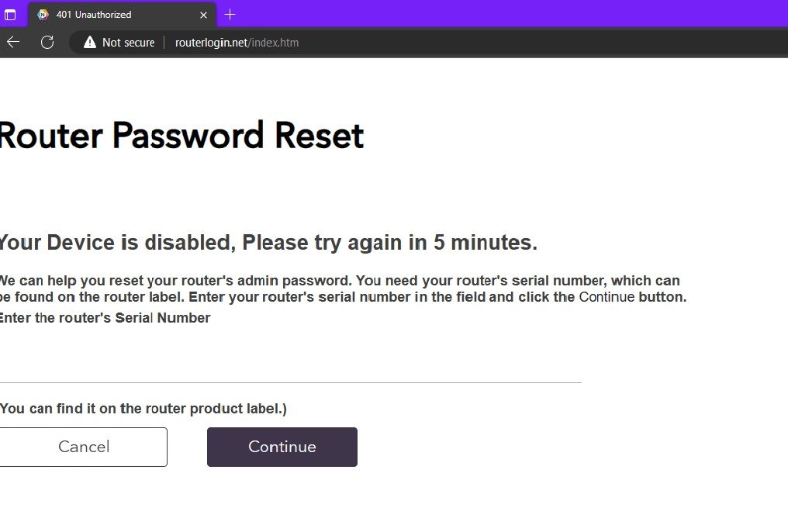
Task: Click the NETGEAR favicon on the browser tab
Action: 43,14
